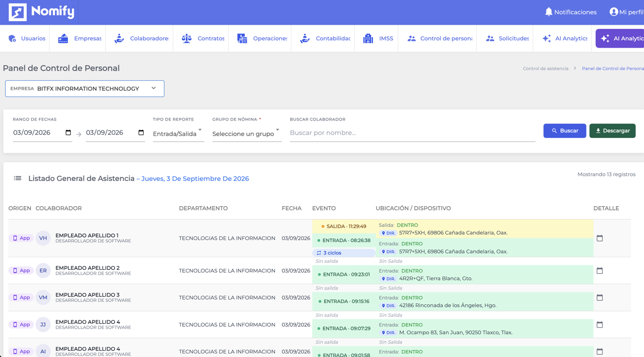Screen dimensions: 644x357
Task: Expand the 3 ciclos badge
Action: pos(344,253)
